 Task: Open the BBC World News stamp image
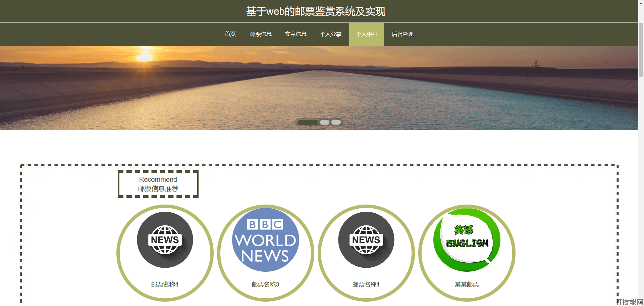(x=266, y=240)
